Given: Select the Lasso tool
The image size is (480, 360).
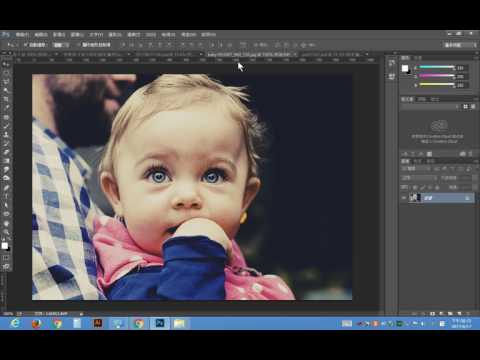Looking at the screenshot, I should pyautogui.click(x=6, y=82).
